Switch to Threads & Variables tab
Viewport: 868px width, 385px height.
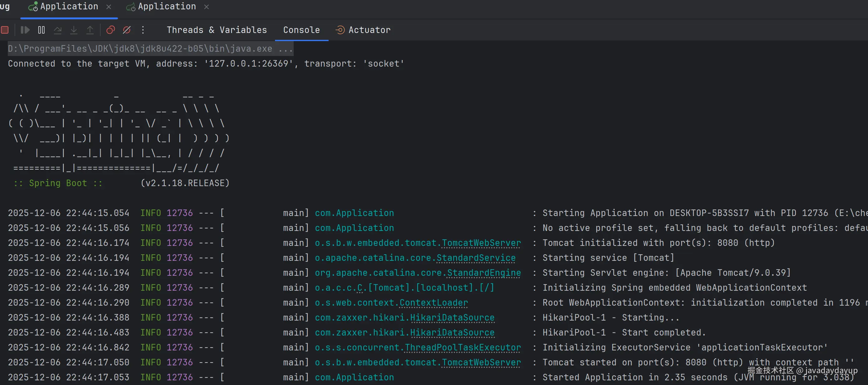217,30
